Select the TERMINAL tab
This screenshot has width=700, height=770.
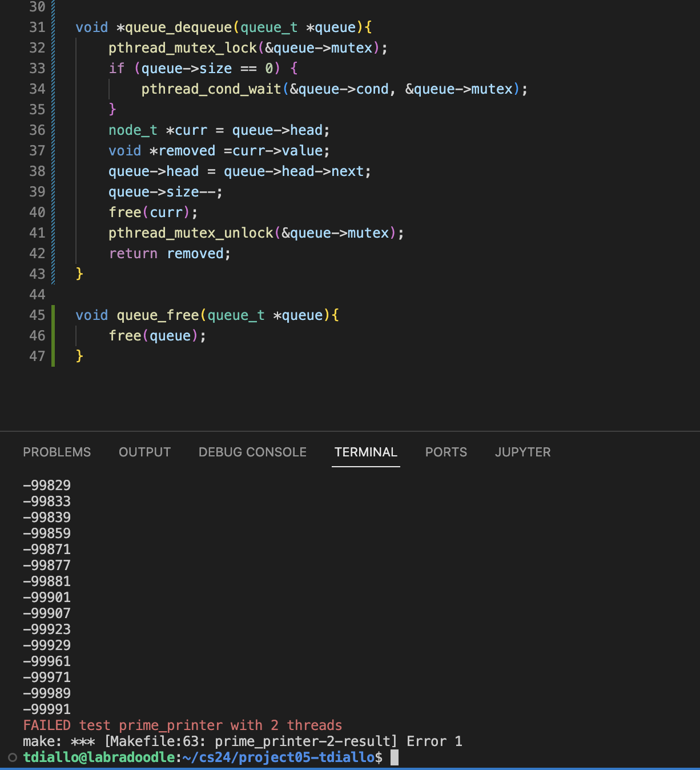point(365,452)
